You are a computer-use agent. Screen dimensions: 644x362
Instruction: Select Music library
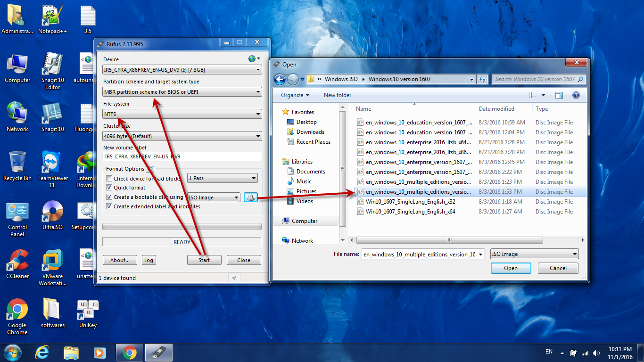coord(304,181)
